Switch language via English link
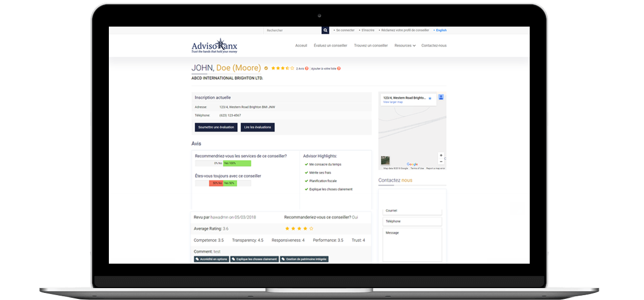This screenshot has width=644, height=300. [441, 30]
